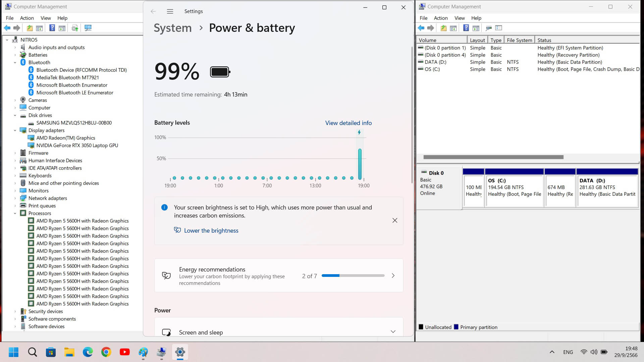Select NVIDIA GeForce RTX 3050 Laptop GPU
Viewport: 644px width, 362px height.
[x=77, y=145]
